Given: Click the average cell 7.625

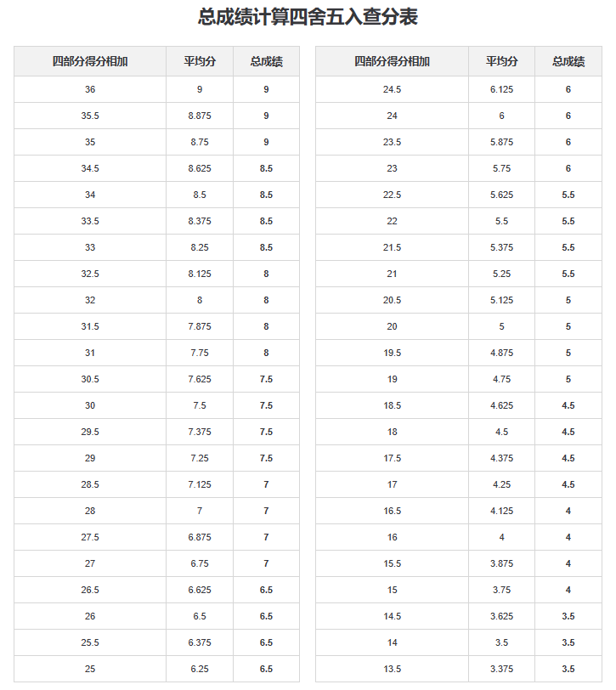Looking at the screenshot, I should [x=200, y=379].
